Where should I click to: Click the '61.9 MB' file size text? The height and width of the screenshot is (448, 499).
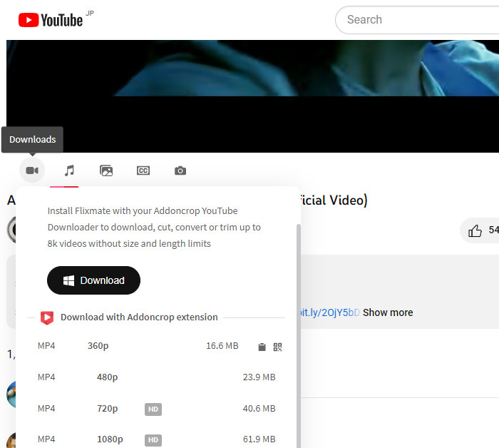point(259,439)
